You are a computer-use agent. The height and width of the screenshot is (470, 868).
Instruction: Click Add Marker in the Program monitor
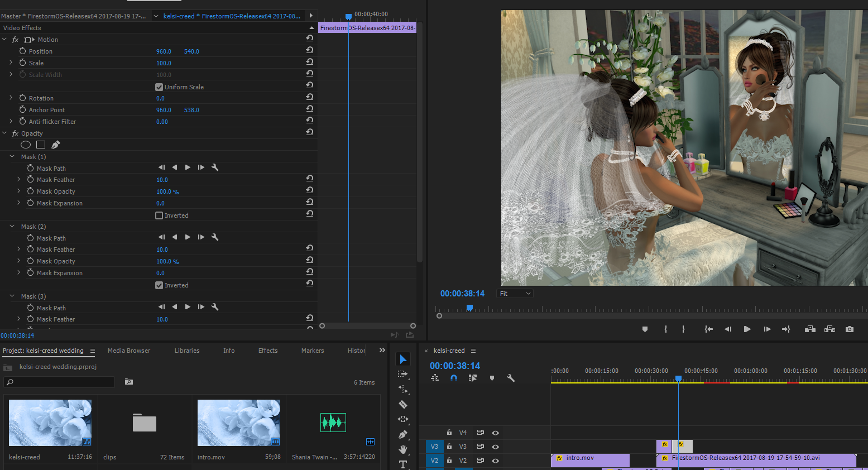[645, 329]
